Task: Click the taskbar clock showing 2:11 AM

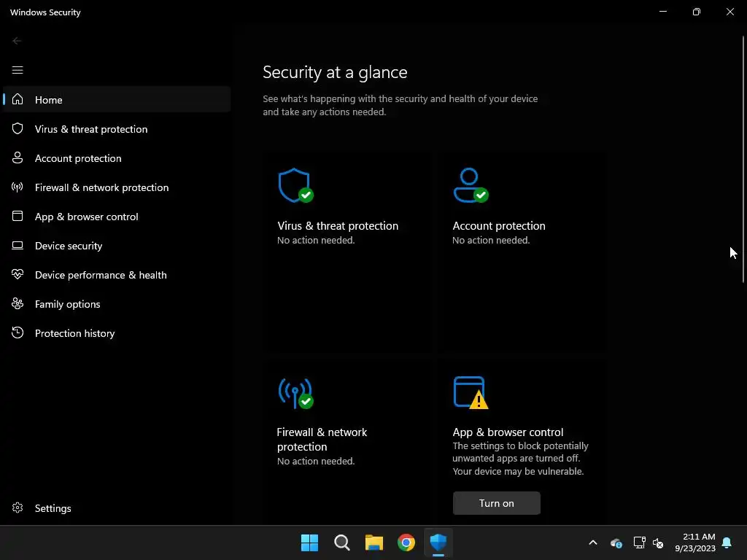Action: pos(695,542)
